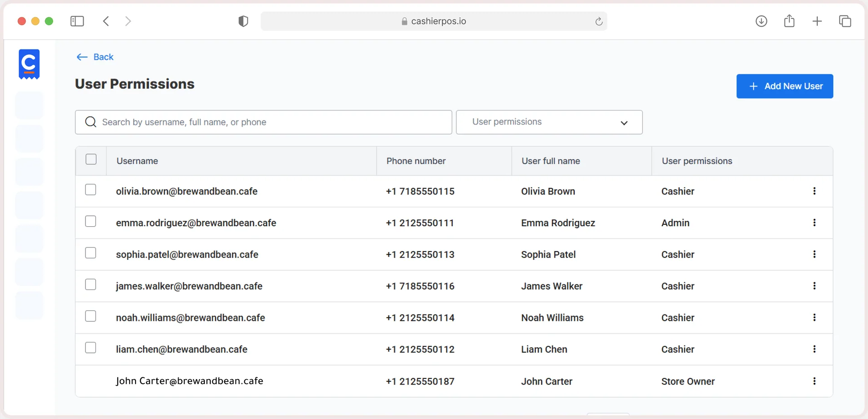This screenshot has height=419, width=868.
Task: Click the Share icon in toolbar
Action: coord(789,21)
